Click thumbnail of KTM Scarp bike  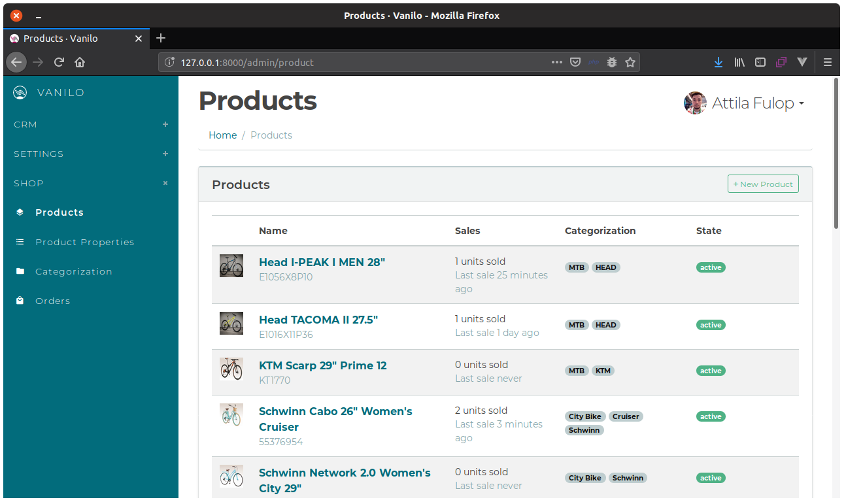pos(231,369)
